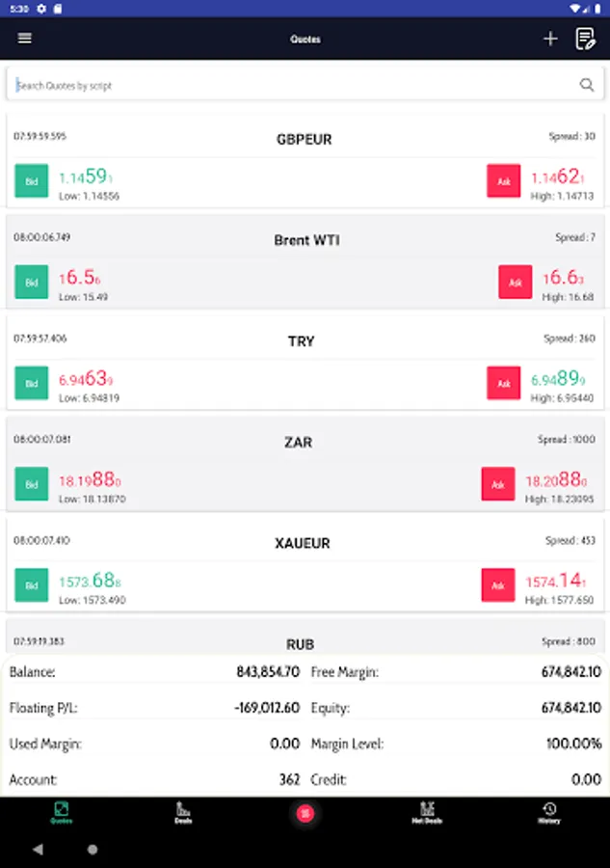The height and width of the screenshot is (868, 610).
Task: Focus the Search Quotes by script field
Action: pos(289,85)
